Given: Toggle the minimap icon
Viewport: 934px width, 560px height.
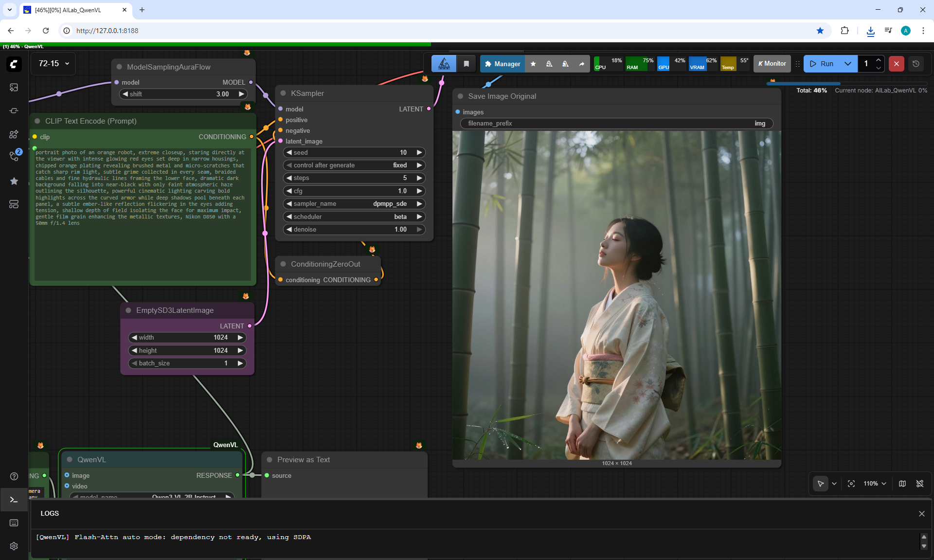Looking at the screenshot, I should 902,484.
